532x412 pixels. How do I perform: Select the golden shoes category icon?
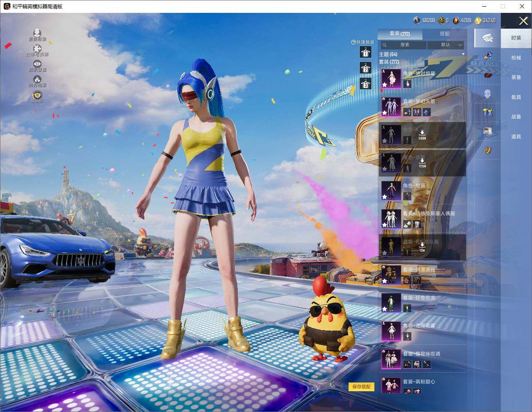pos(488,150)
